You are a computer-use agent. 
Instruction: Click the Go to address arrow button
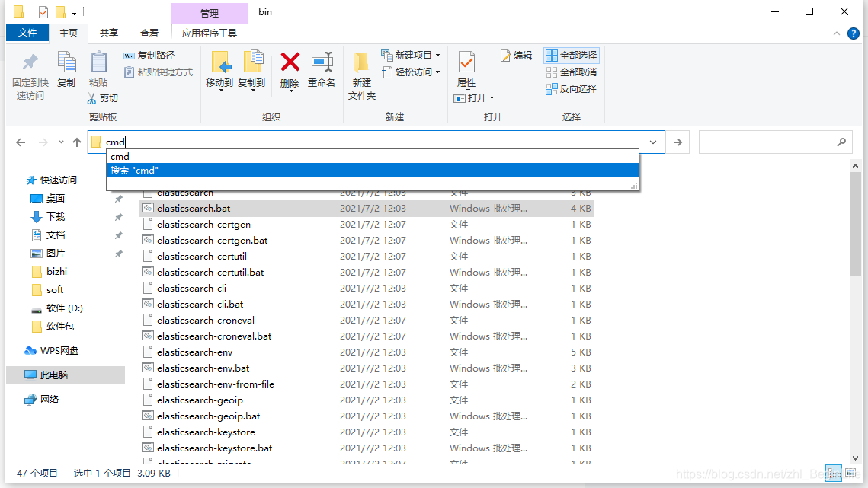click(677, 142)
